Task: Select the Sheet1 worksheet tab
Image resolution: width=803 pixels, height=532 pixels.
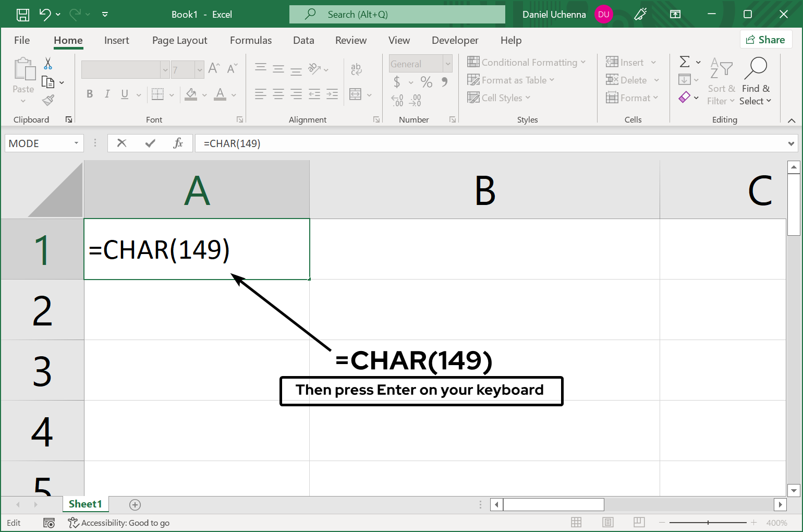Action: 86,504
